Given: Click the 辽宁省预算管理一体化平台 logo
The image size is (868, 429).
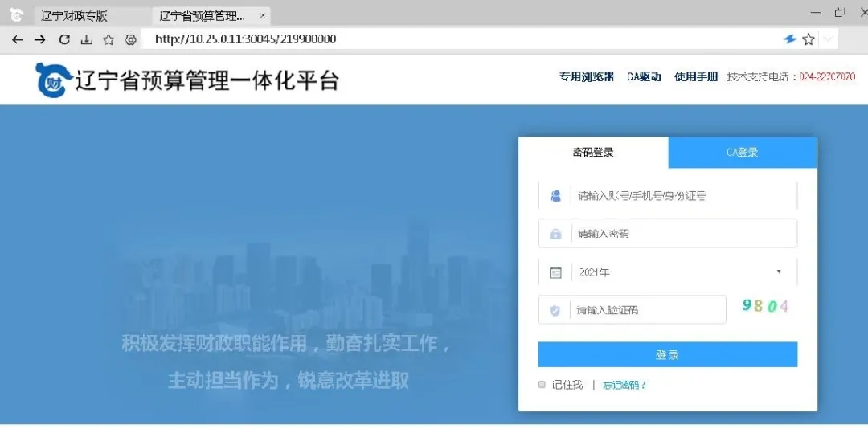Looking at the screenshot, I should [188, 80].
